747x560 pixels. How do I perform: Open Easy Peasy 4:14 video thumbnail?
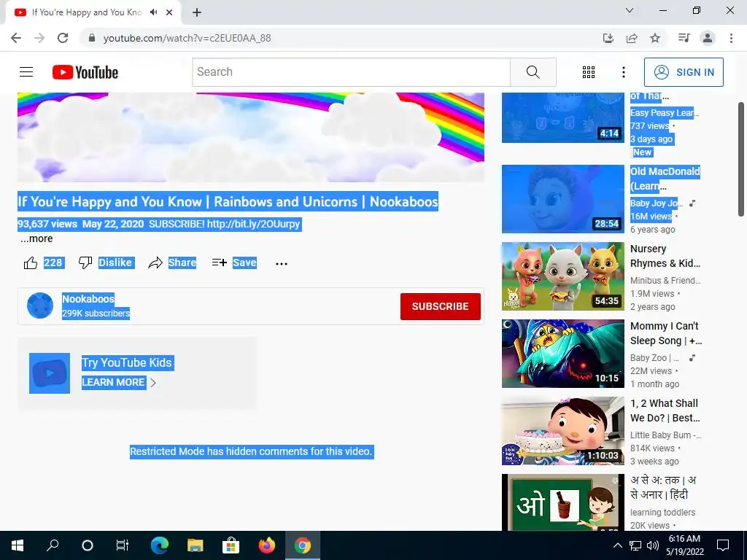click(x=562, y=117)
